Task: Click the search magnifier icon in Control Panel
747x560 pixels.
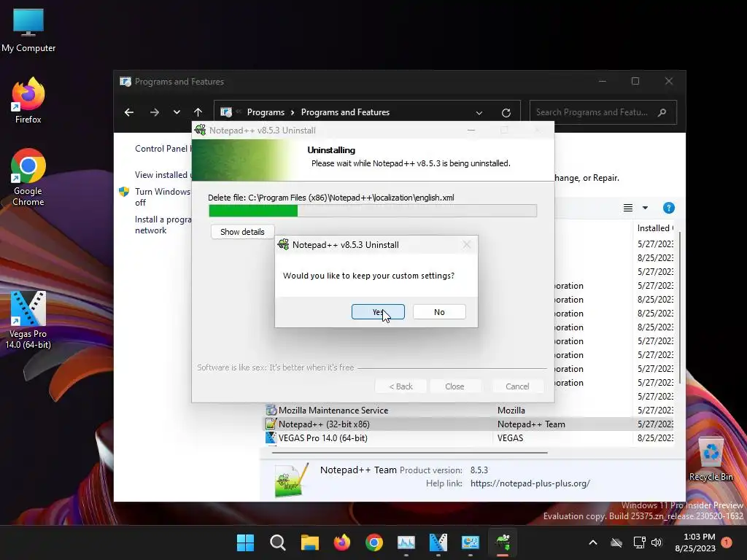Action: point(662,112)
